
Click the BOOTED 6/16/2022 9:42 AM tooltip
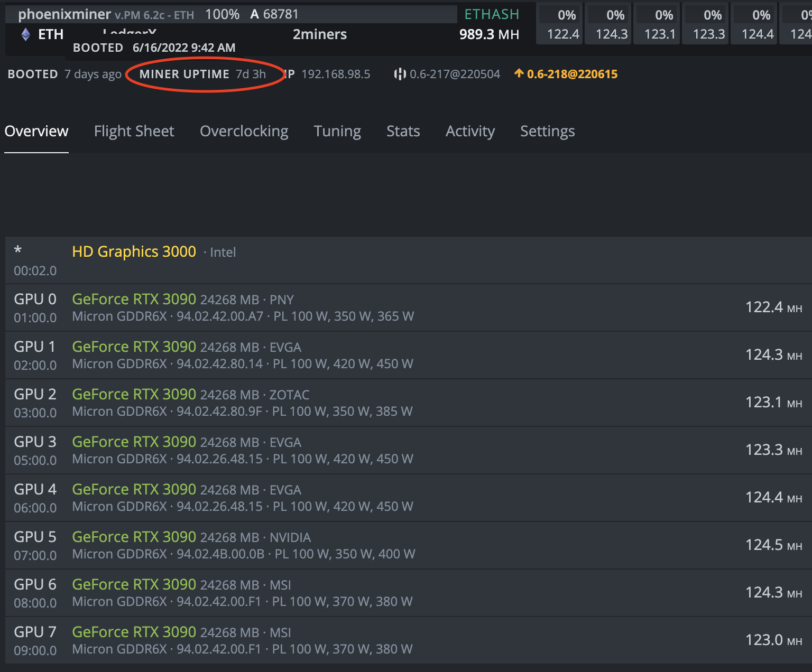tap(154, 48)
